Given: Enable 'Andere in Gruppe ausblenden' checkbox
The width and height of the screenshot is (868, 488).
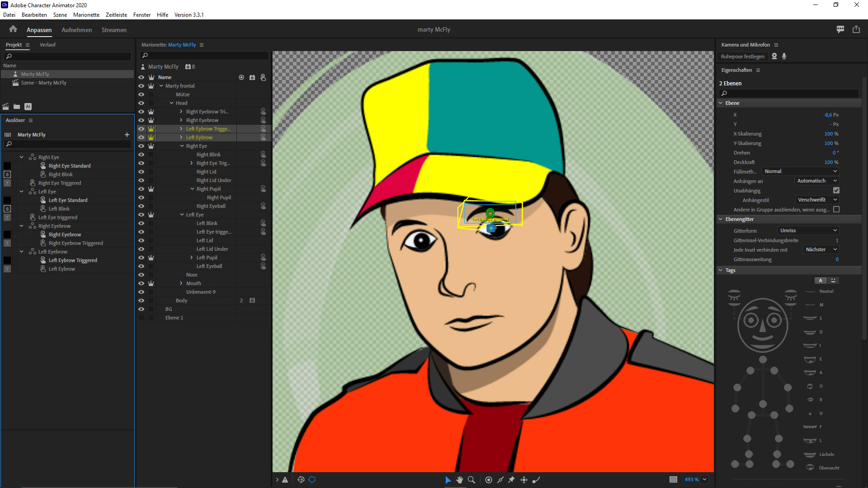Looking at the screenshot, I should pos(836,210).
